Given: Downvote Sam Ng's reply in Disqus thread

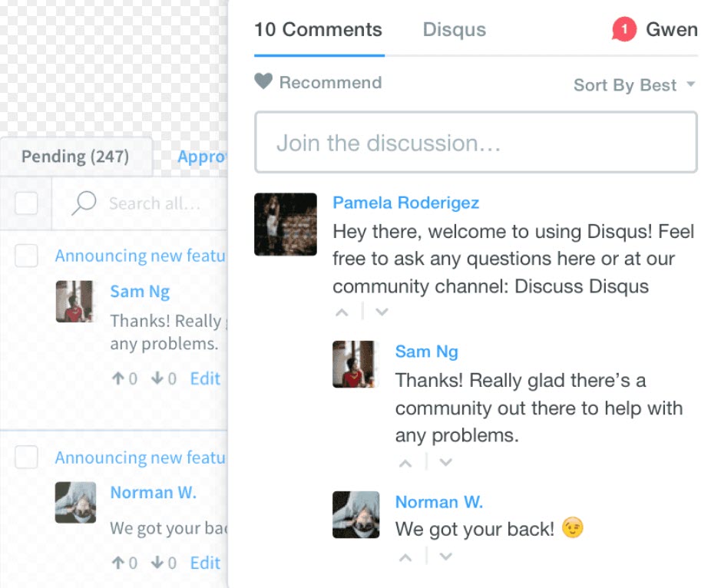Looking at the screenshot, I should pyautogui.click(x=445, y=462).
